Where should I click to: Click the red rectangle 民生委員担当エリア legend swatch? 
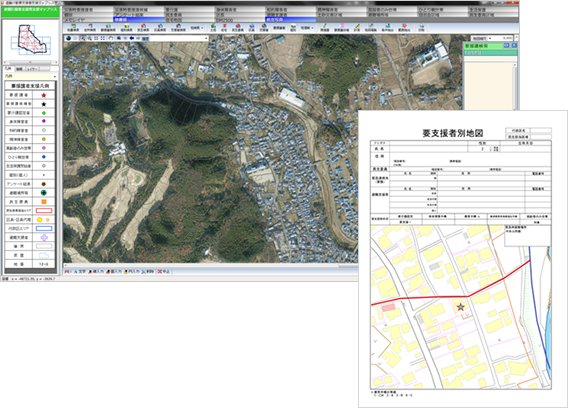44,211
